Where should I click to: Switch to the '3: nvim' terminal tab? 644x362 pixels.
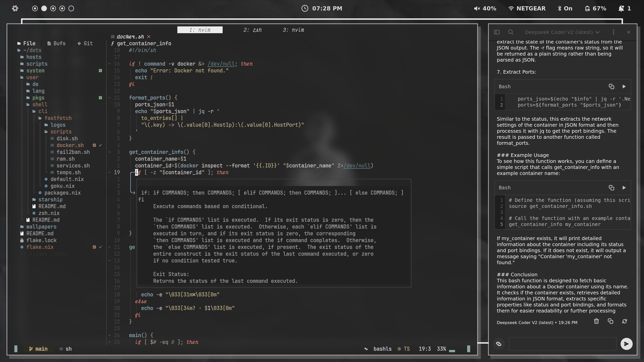[293, 30]
